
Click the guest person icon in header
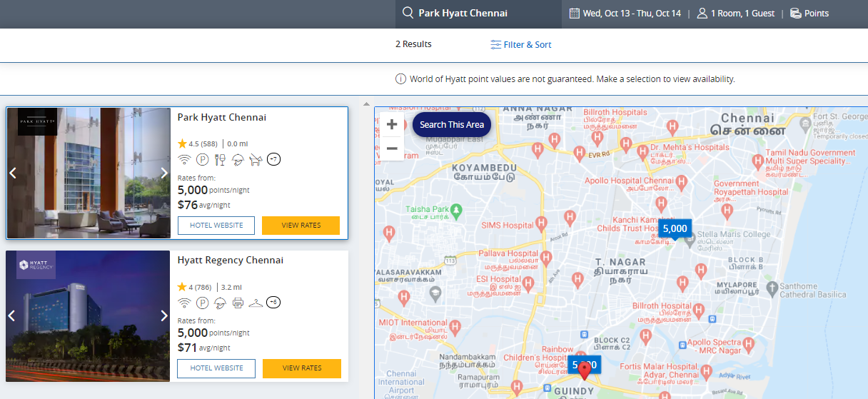[702, 13]
